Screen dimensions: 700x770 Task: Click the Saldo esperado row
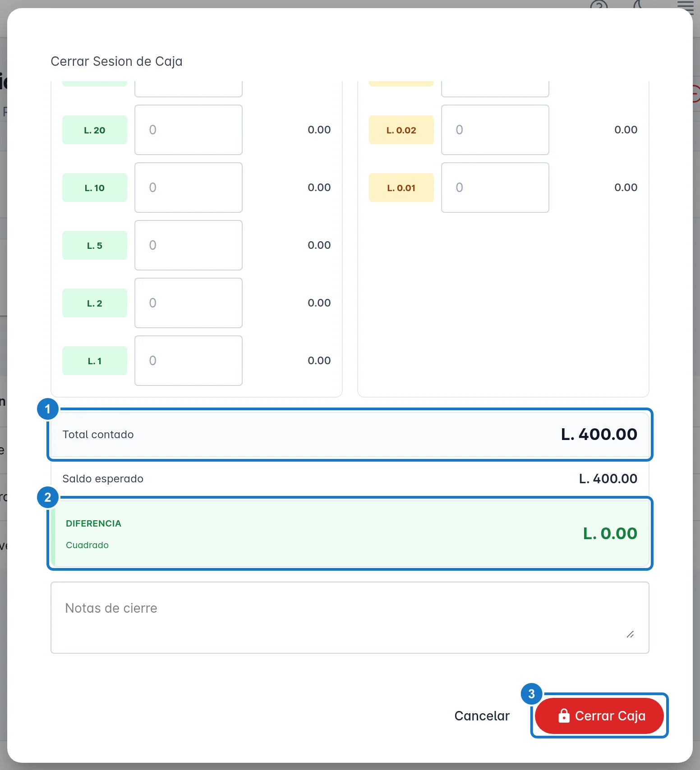pyautogui.click(x=350, y=479)
